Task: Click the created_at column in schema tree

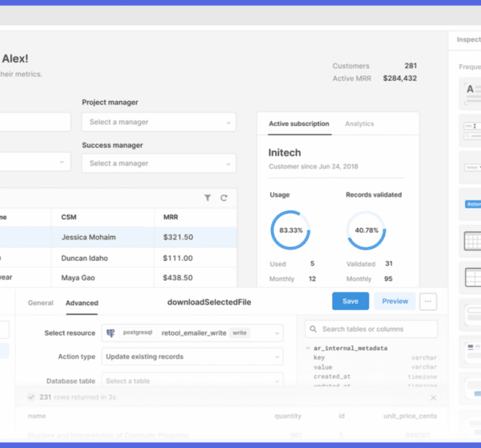Action: coord(332,377)
